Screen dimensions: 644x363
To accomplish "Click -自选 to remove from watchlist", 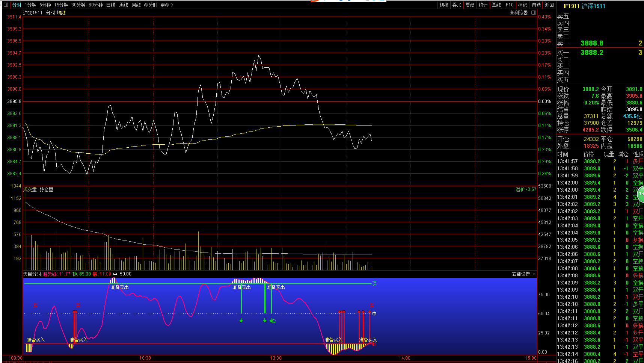I will [x=536, y=5].
